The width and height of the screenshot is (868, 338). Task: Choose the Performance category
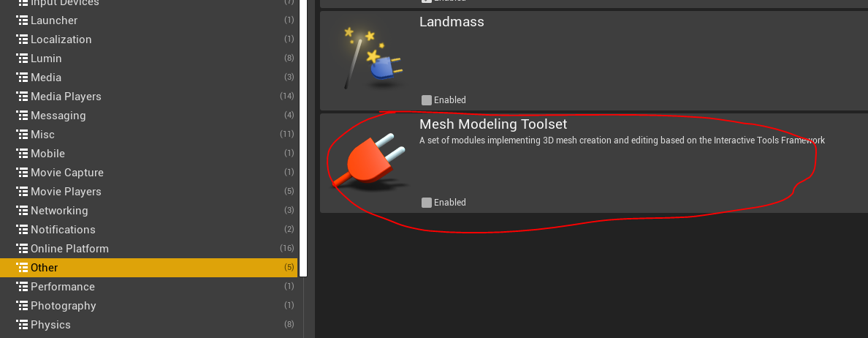tap(148, 287)
